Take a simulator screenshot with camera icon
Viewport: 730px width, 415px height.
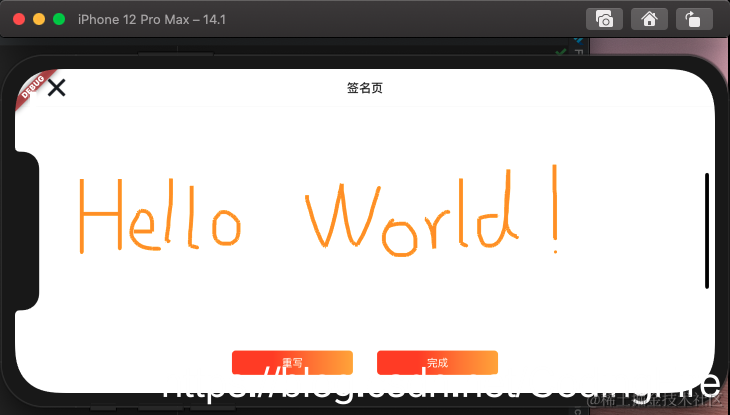click(x=604, y=20)
